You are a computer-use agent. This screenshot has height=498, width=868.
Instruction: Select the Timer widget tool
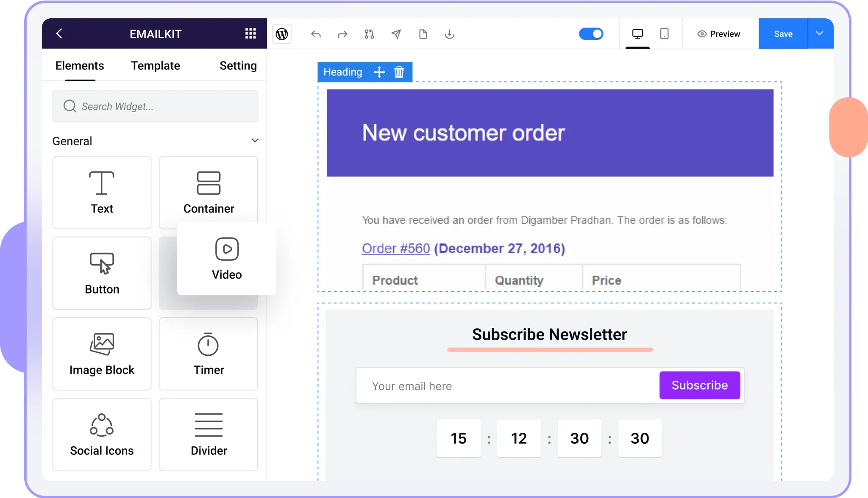coord(209,353)
